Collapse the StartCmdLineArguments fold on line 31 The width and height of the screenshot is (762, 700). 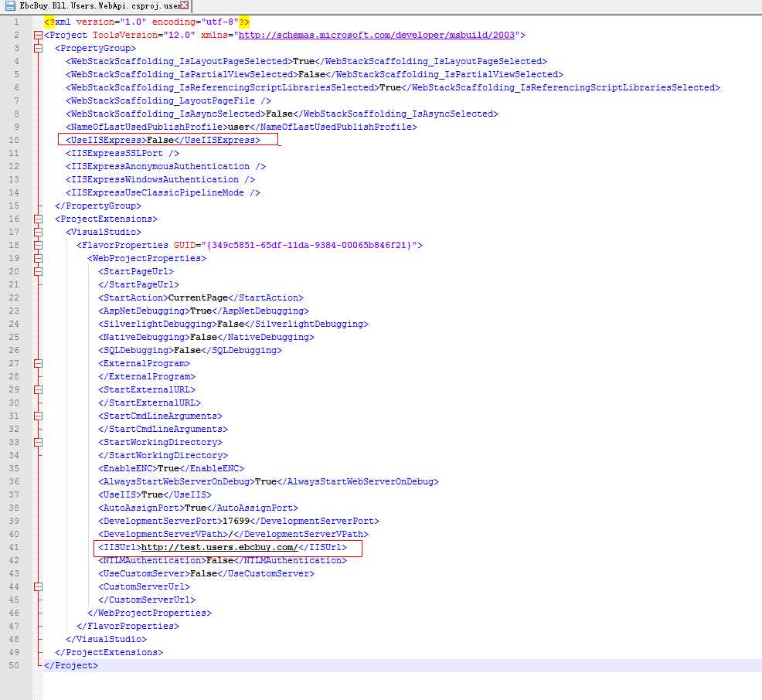coord(38,416)
